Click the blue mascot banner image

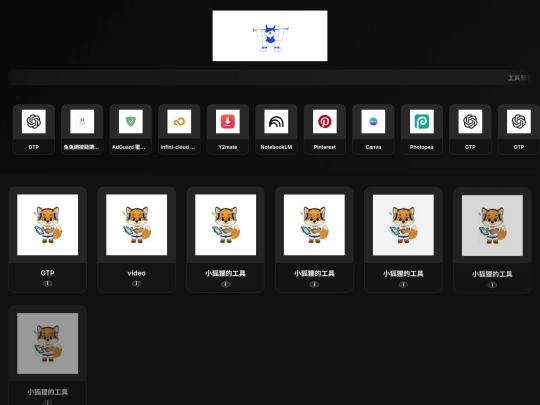270,36
